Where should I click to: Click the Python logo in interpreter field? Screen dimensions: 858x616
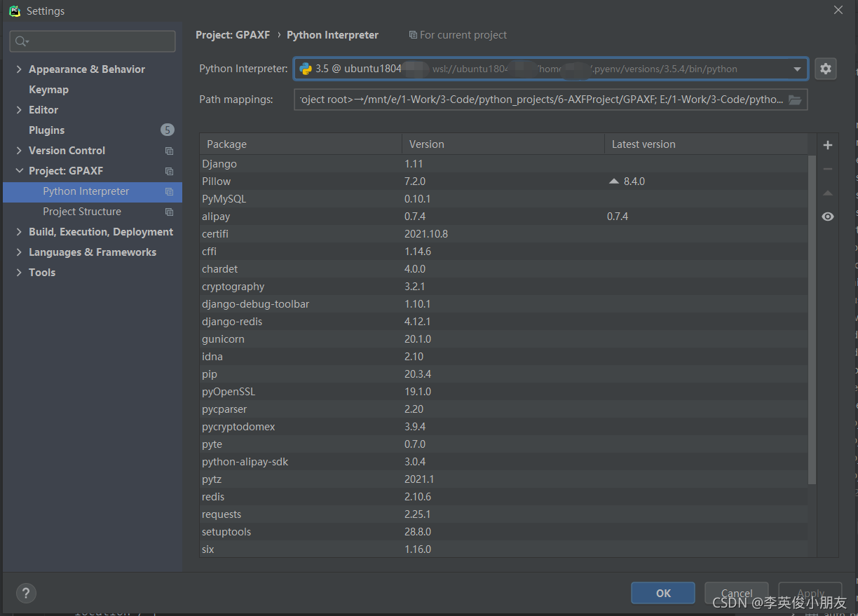[x=306, y=69]
